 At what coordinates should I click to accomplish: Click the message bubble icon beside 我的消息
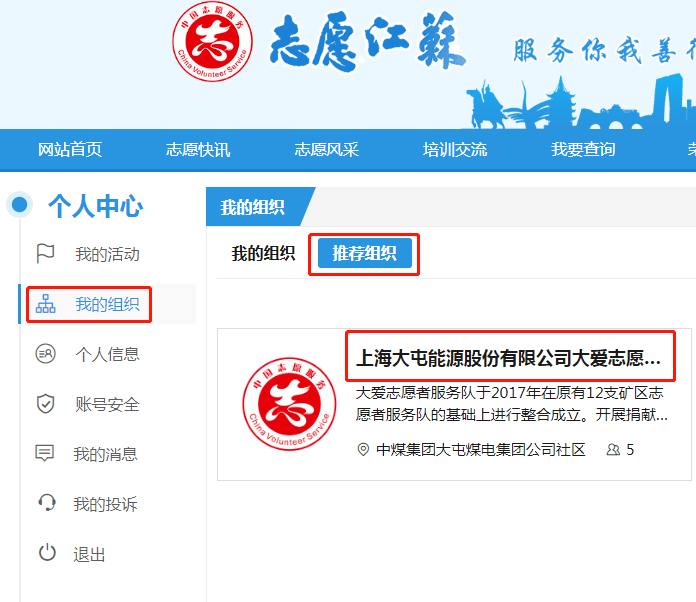coord(44,453)
